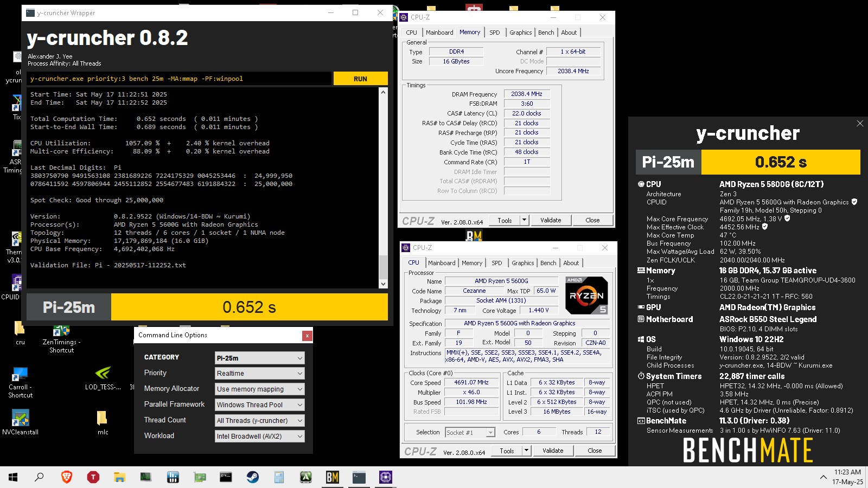Launch Steam from the taskbar
Viewport: 868px width, 488px height.
253,477
